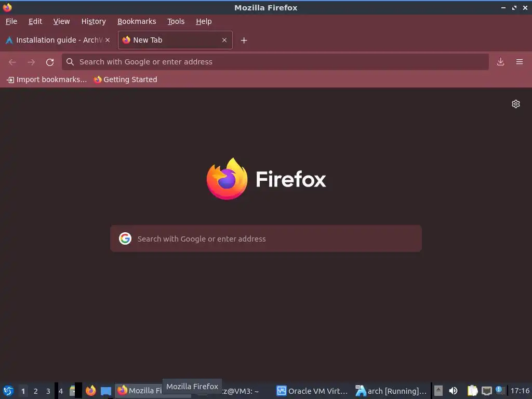Open the History menu
Screen dimensions: 532x399
[x=94, y=21]
